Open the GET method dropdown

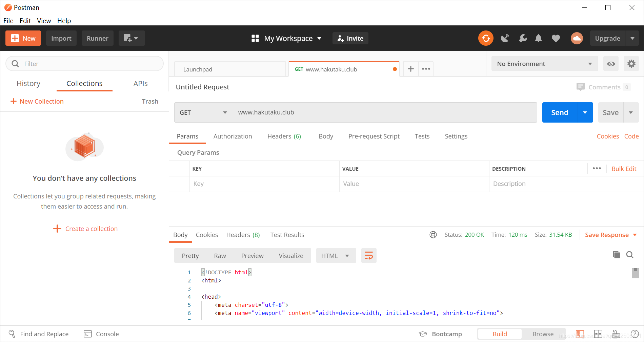tap(203, 112)
